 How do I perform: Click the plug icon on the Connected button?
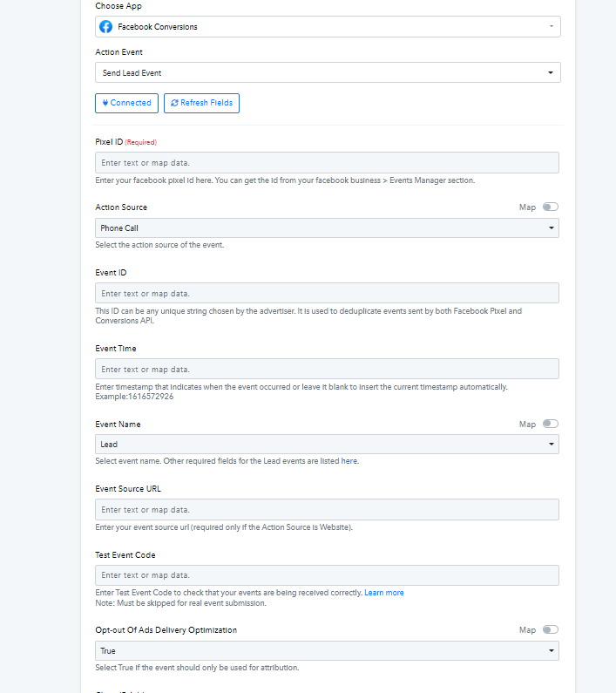[x=105, y=103]
